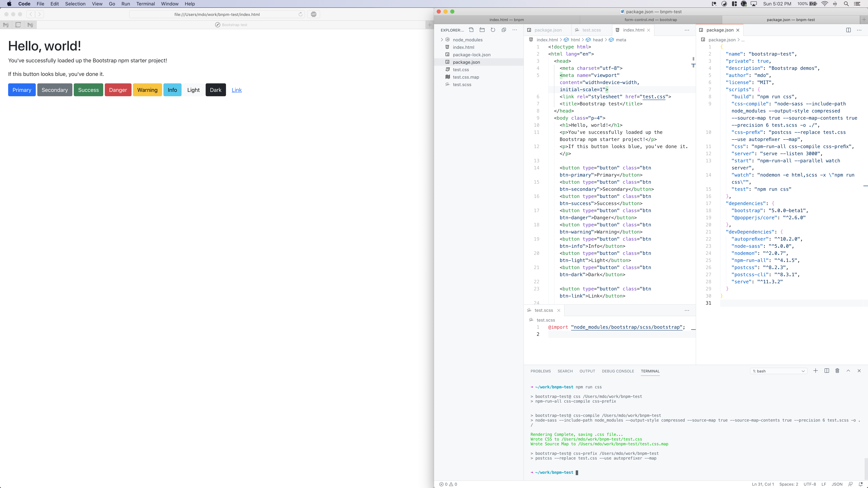
Task: Click the Link hyperlink on the Bootstrap page
Action: coord(236,90)
